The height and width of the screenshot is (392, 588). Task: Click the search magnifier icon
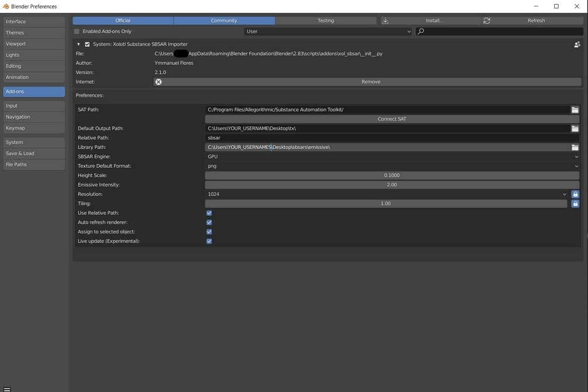pos(421,31)
